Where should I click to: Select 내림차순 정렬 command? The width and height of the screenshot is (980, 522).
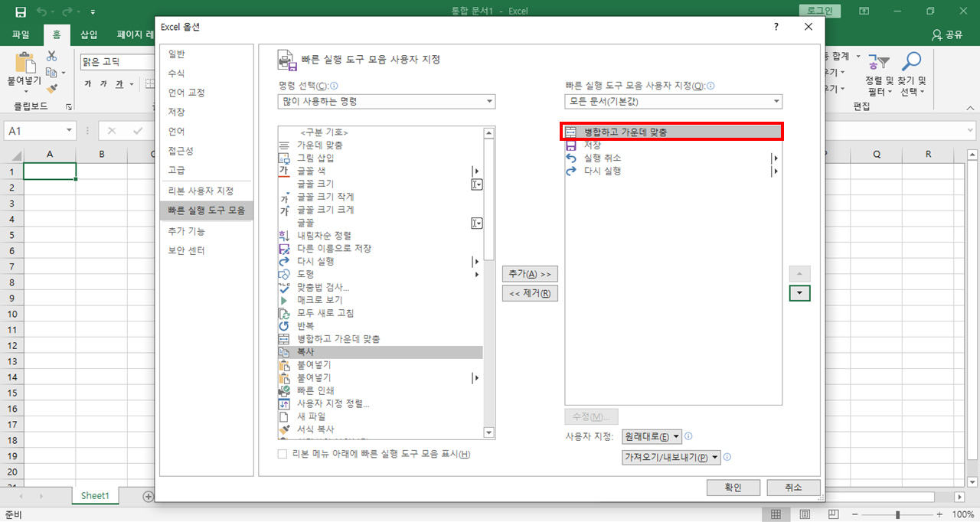380,236
